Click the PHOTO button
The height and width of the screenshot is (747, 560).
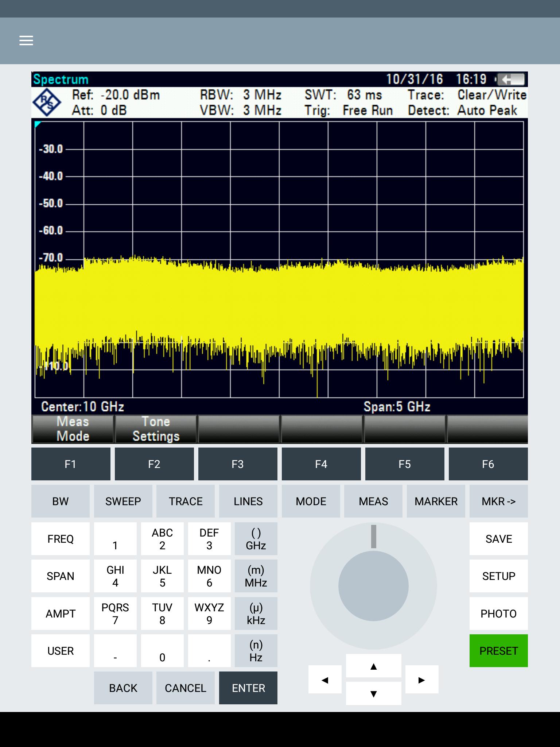[499, 614]
